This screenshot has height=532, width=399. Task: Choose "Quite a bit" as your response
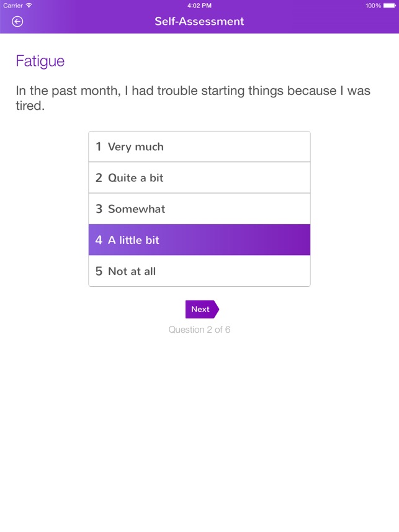[199, 178]
